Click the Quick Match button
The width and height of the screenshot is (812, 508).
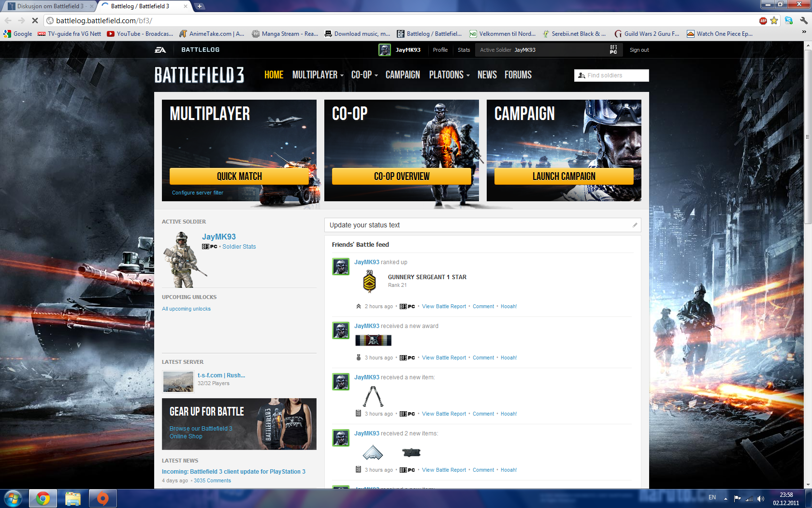pos(239,176)
